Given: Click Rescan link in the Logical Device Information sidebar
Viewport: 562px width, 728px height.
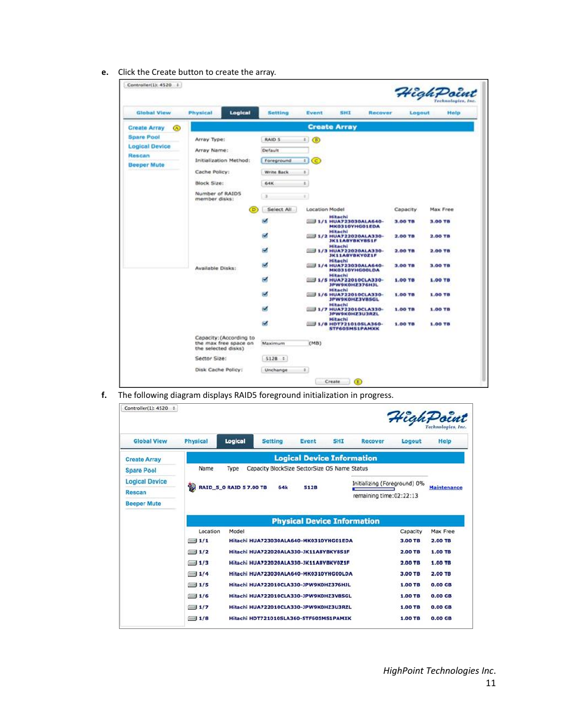Looking at the screenshot, I should [x=135, y=492].
